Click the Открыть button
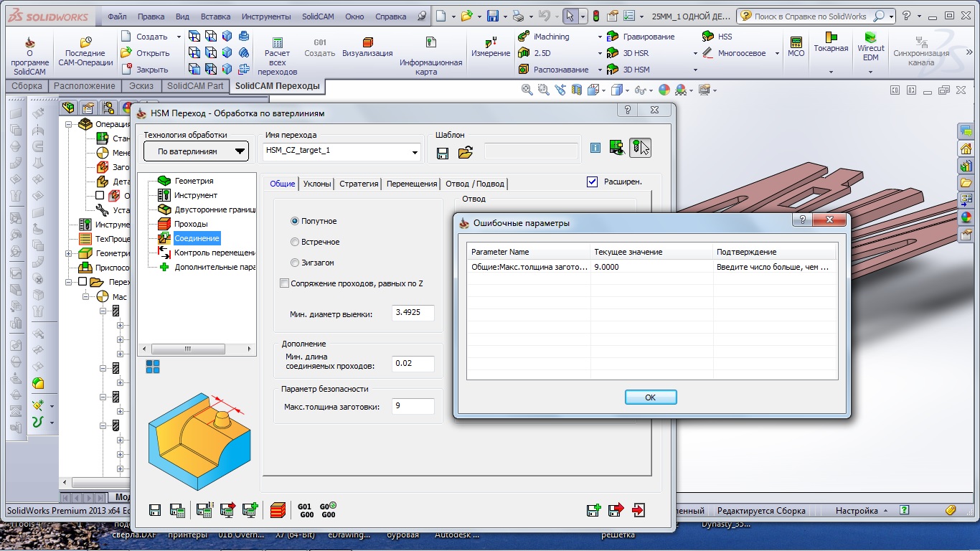This screenshot has height=551, width=980. pyautogui.click(x=146, y=53)
